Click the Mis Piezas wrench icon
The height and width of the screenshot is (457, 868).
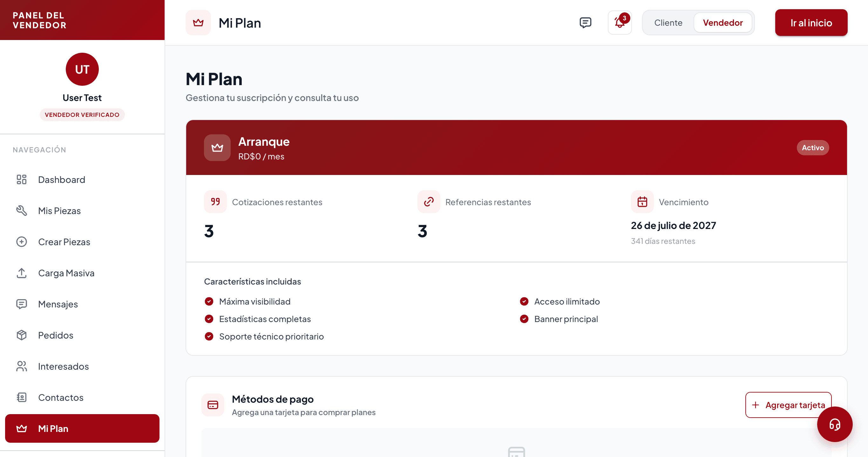22,211
